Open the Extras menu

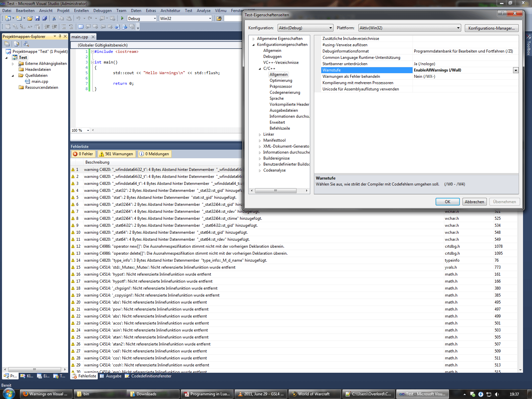pyautogui.click(x=151, y=11)
